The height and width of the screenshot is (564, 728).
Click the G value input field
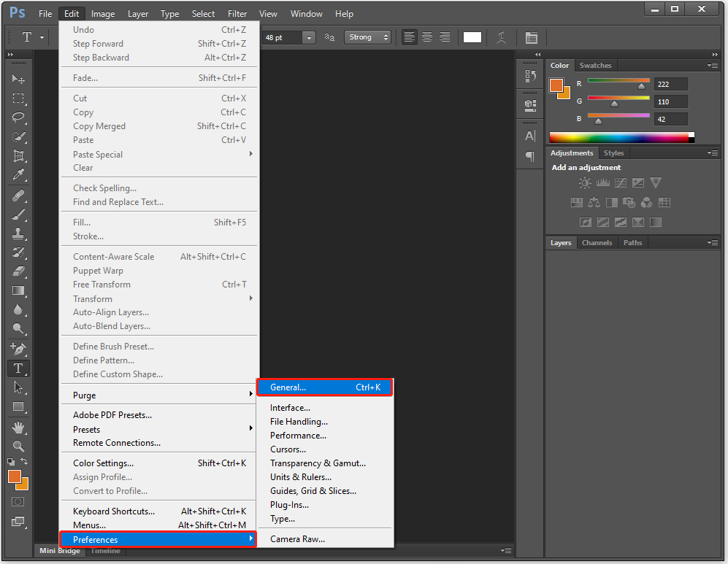click(671, 101)
